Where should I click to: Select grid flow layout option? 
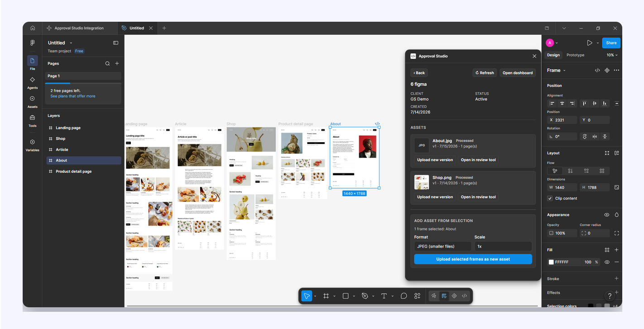602,171
